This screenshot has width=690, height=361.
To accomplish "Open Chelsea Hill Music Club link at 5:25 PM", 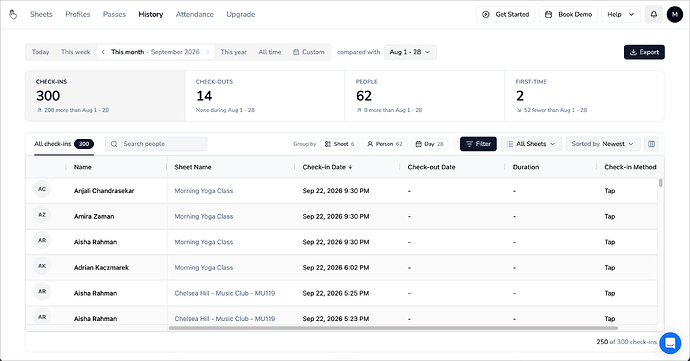I will [224, 293].
